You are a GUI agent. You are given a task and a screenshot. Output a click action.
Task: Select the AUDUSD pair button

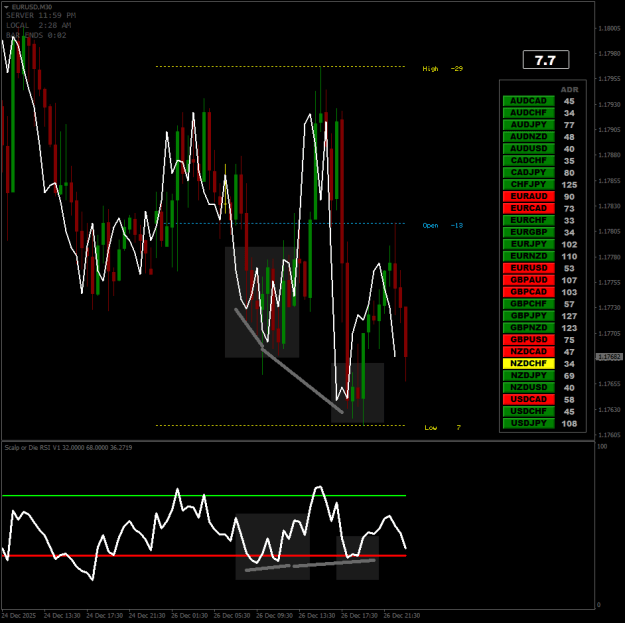529,149
